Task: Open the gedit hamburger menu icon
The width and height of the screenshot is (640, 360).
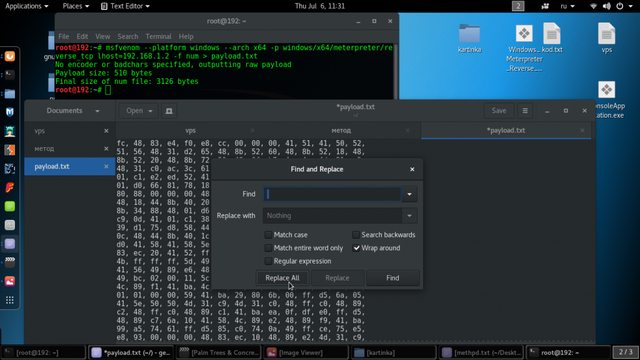Action: pos(525,111)
